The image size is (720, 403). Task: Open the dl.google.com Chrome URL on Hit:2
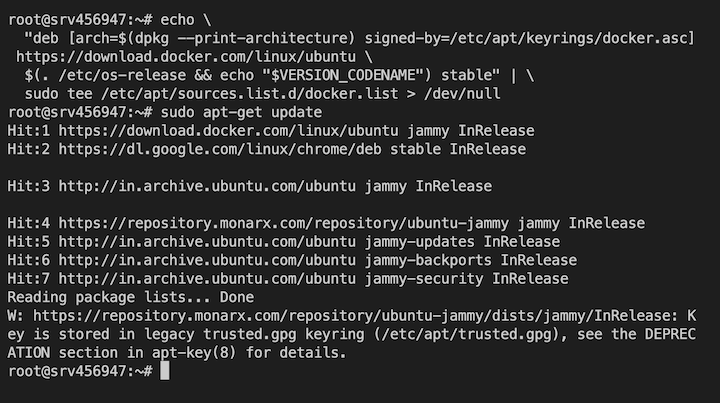(x=224, y=149)
